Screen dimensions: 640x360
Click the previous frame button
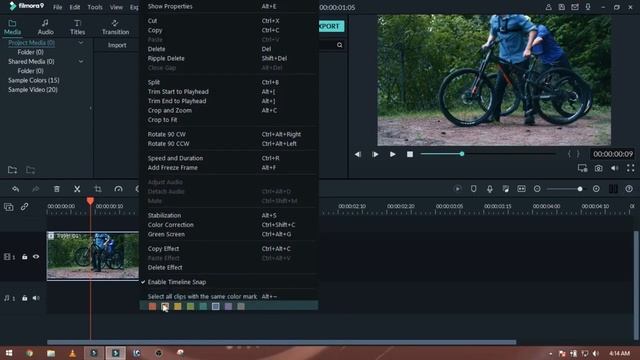[358, 154]
